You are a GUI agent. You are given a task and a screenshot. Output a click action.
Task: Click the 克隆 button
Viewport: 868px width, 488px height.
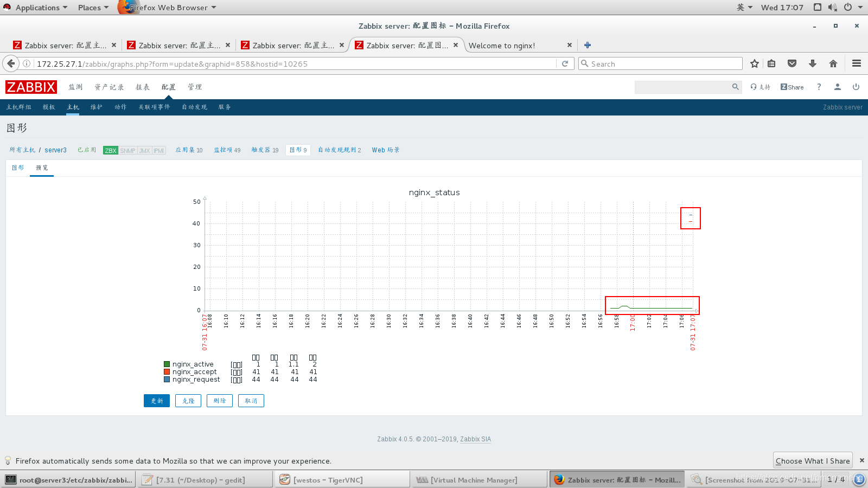(188, 401)
